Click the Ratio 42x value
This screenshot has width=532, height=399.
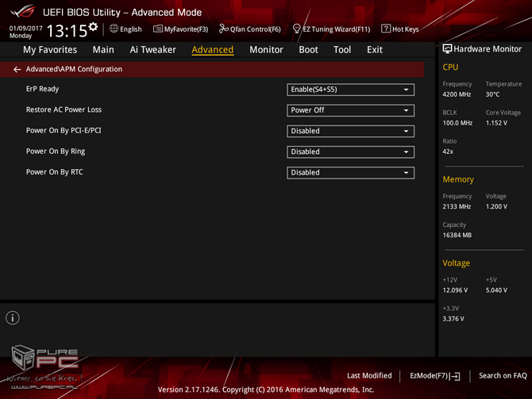point(448,152)
